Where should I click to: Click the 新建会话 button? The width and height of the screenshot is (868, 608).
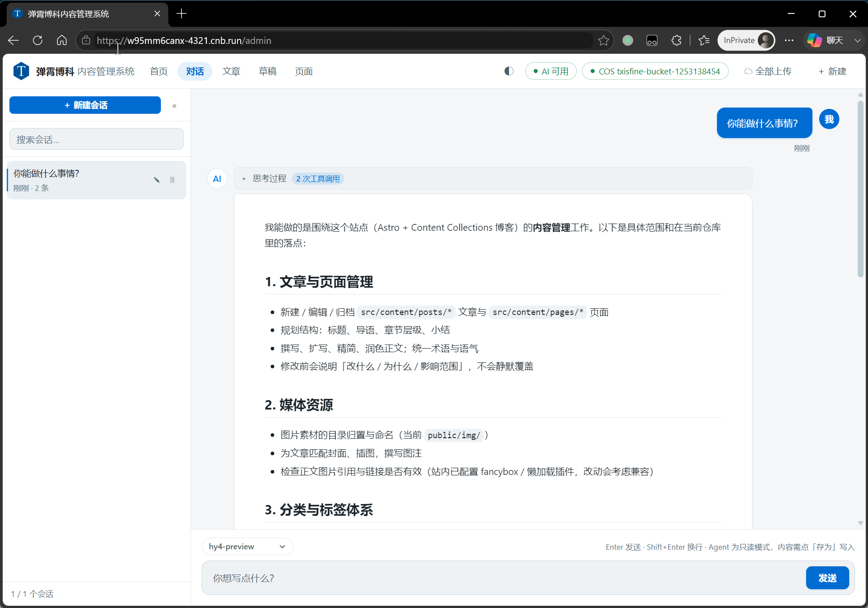[85, 105]
